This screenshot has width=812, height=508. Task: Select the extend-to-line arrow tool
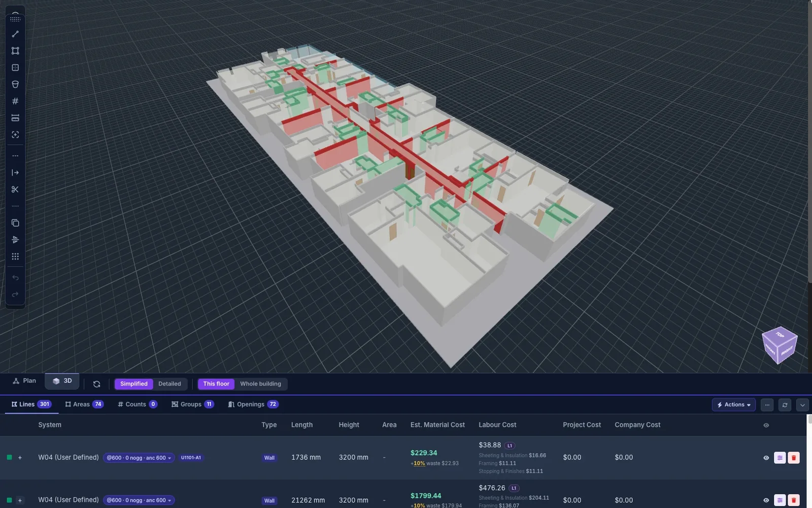[x=15, y=173]
